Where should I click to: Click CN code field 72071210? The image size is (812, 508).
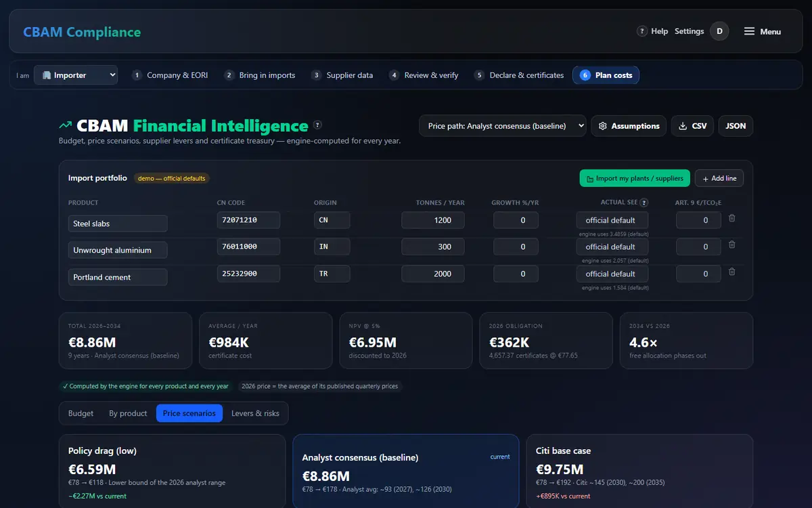[x=248, y=220]
